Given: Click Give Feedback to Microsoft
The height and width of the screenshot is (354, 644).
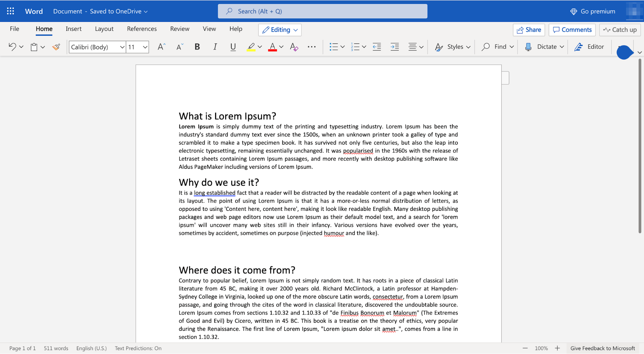Looking at the screenshot, I should tap(602, 348).
